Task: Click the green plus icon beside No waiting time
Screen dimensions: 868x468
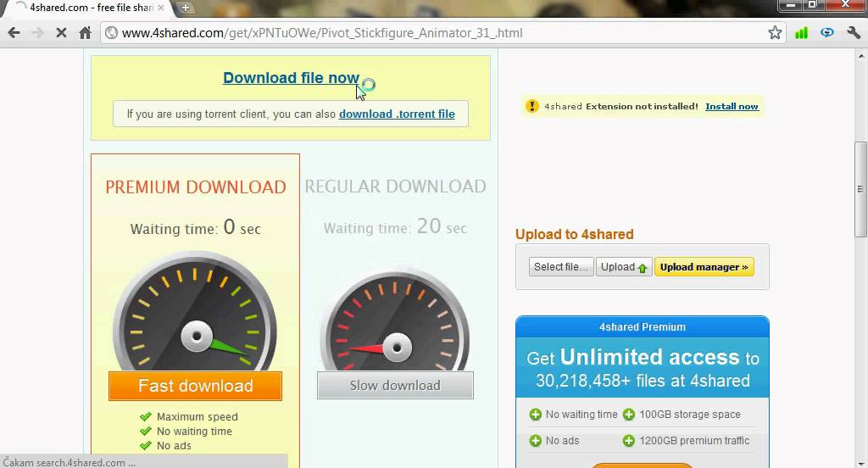Action: [x=536, y=415]
